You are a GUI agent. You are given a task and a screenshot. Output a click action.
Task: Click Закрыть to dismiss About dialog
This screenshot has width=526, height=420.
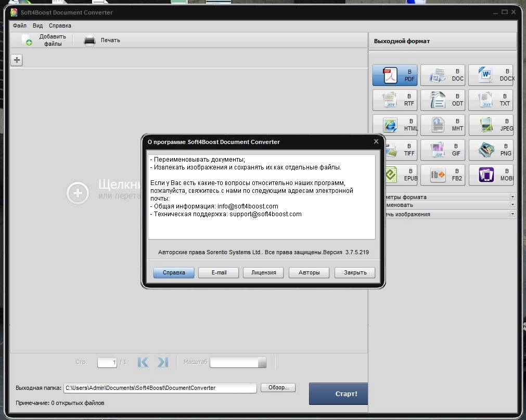click(355, 272)
